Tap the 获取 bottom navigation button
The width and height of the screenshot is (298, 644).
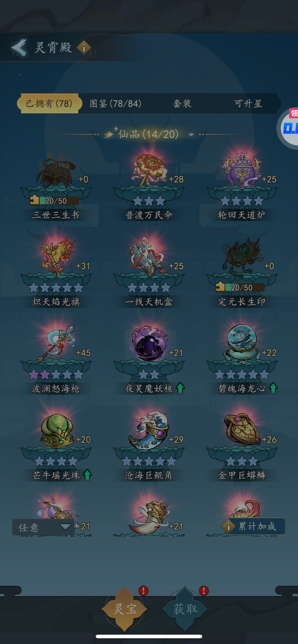pyautogui.click(x=185, y=609)
